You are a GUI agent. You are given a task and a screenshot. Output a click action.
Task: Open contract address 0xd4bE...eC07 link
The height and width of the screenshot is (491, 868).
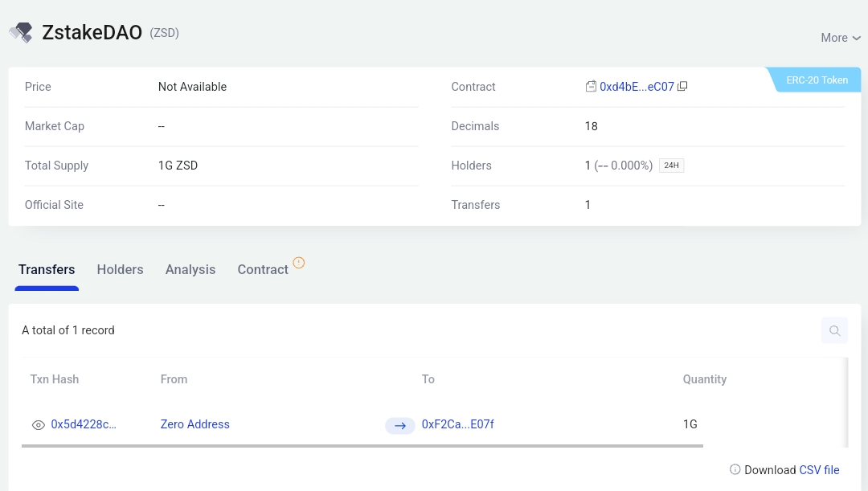click(x=637, y=87)
